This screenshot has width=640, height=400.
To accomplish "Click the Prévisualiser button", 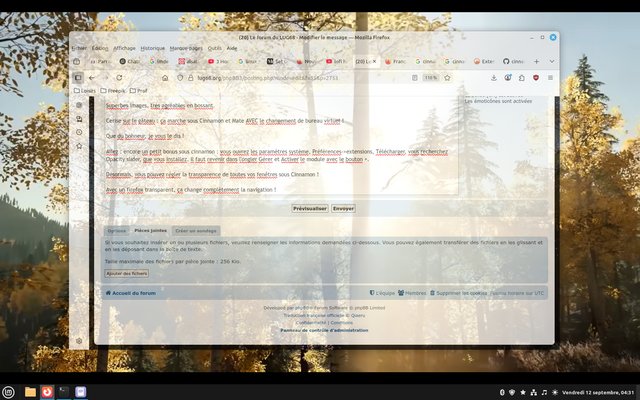I will click(309, 208).
